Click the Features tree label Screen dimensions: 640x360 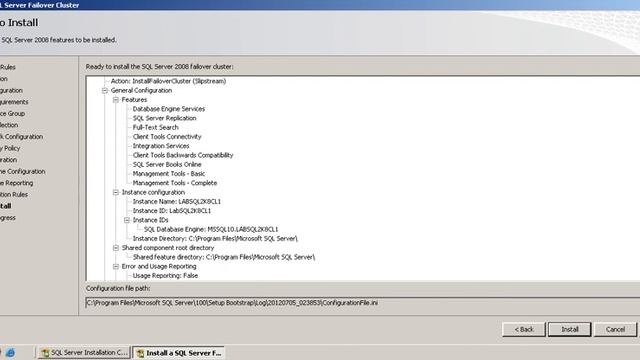(134, 100)
